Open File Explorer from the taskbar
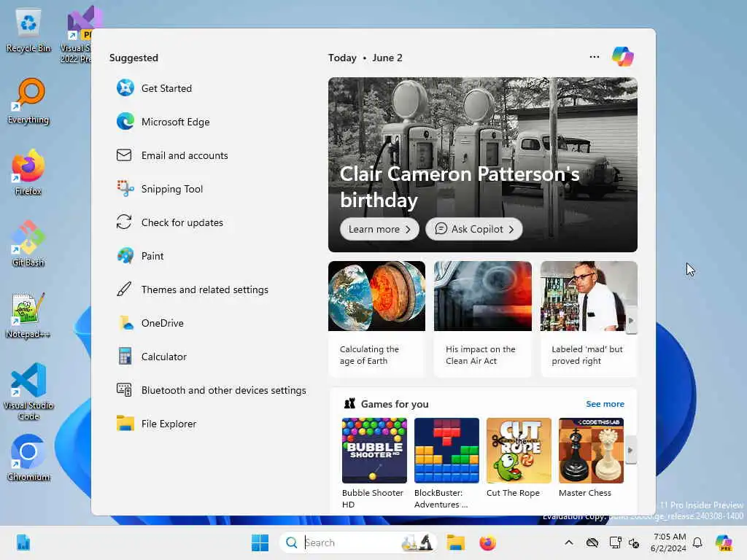 coord(455,542)
